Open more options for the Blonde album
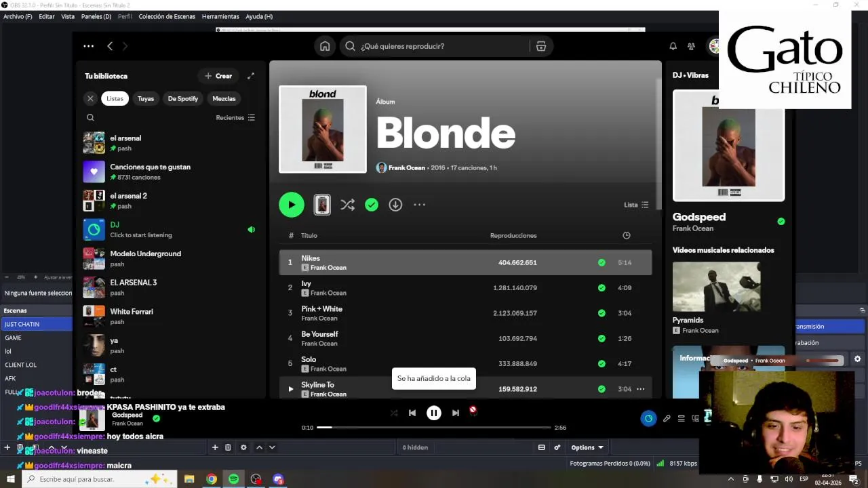This screenshot has height=488, width=868. [420, 205]
